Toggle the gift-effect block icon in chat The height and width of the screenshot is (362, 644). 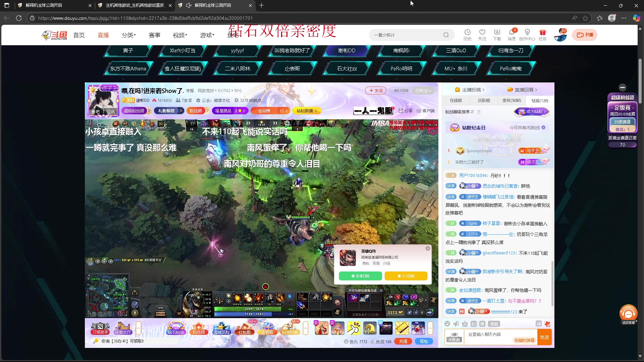click(x=547, y=324)
